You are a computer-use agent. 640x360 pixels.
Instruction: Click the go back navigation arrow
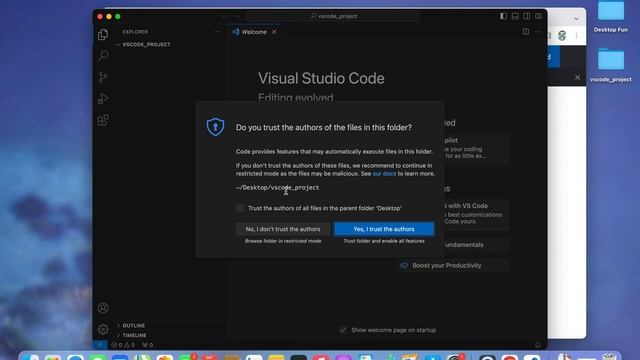224,16
